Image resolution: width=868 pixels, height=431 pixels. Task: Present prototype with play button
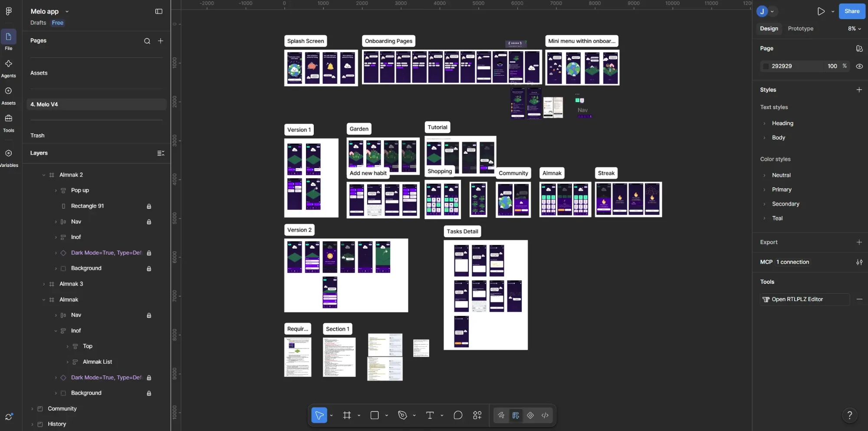(821, 11)
